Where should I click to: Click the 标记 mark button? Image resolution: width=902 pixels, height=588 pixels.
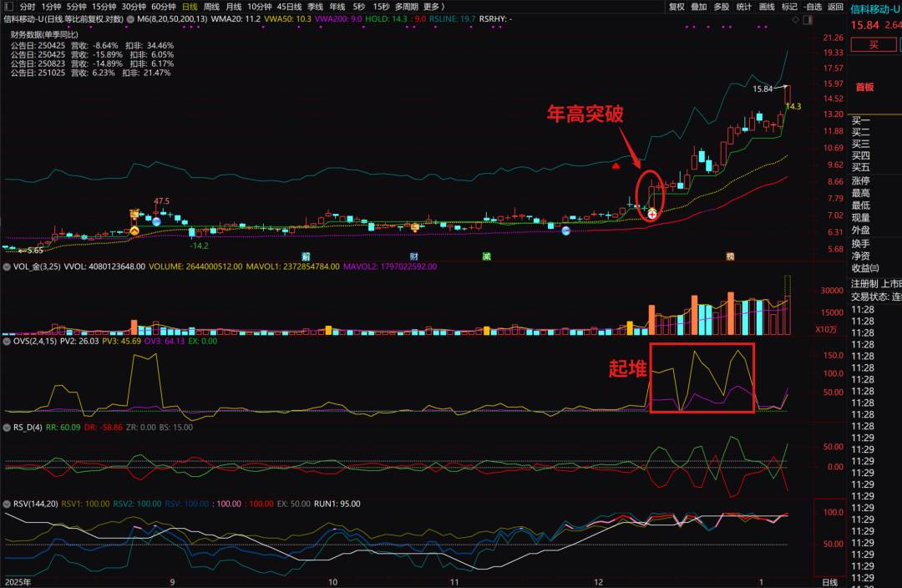(789, 7)
